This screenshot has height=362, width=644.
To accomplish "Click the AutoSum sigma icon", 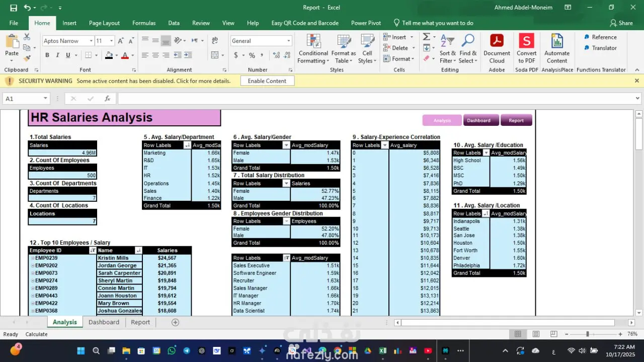I will (x=426, y=37).
